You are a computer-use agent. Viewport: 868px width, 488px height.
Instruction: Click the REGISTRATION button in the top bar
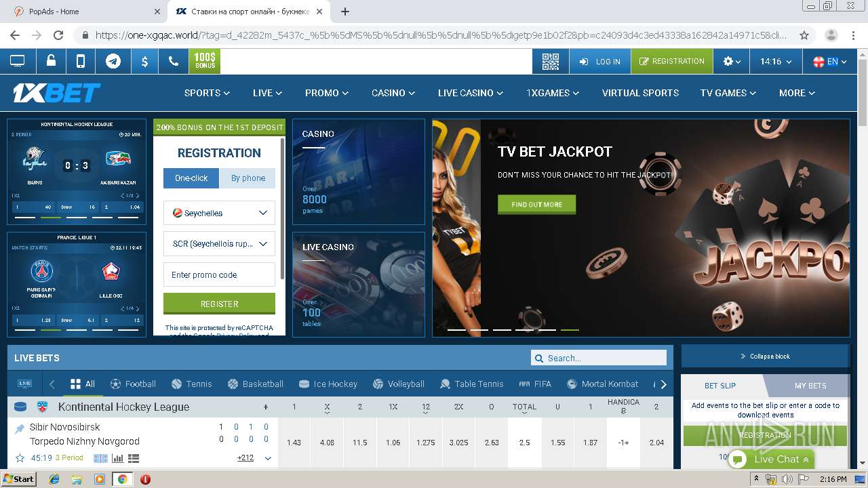click(672, 61)
